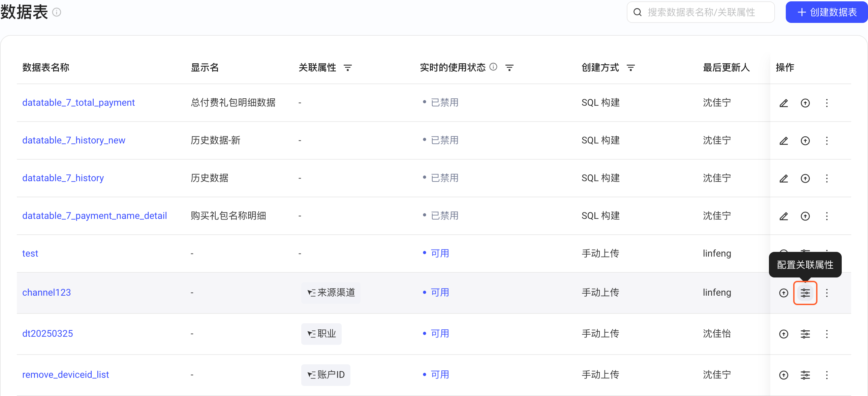Configure linked attributes for channel123
Viewport: 868px width, 396px height.
805,293
